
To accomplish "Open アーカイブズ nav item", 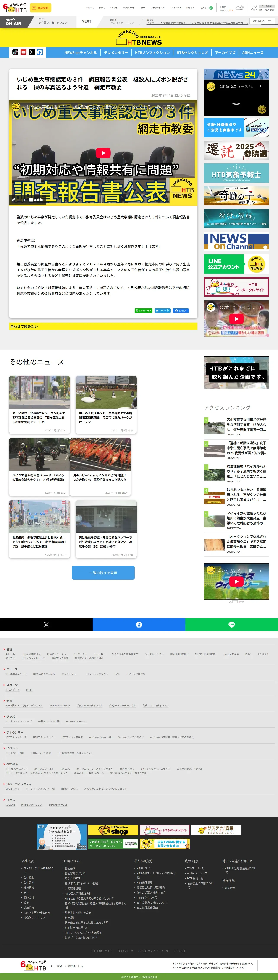I will [x=225, y=52].
